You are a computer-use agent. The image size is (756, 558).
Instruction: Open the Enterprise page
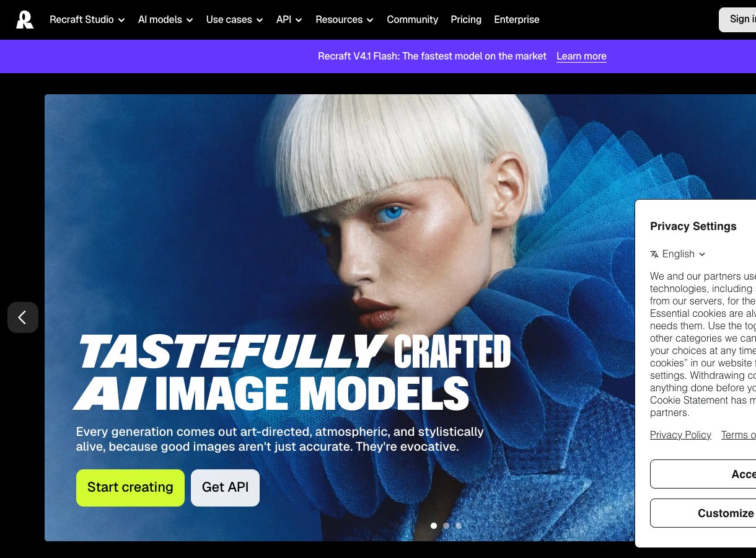517,20
